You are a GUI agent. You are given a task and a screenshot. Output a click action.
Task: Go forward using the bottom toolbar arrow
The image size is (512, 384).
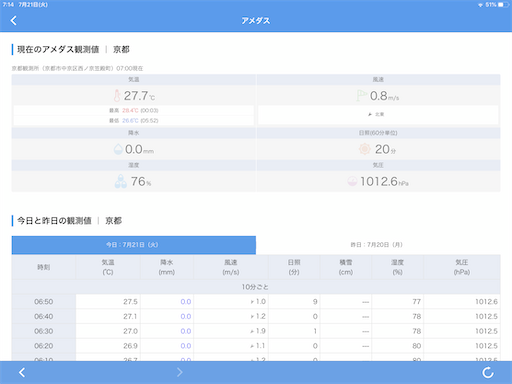179,372
